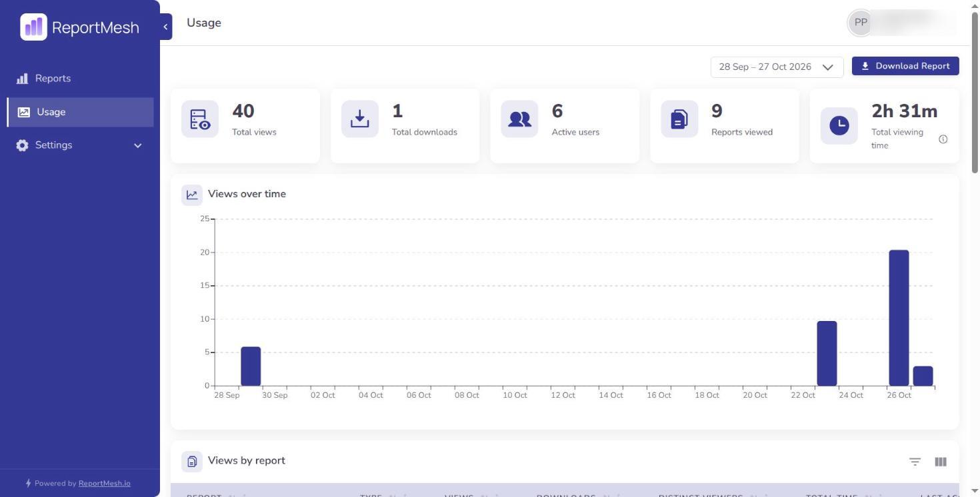Click the 'Reports viewed' label
Screen dimensions: 980x497
point(742,132)
